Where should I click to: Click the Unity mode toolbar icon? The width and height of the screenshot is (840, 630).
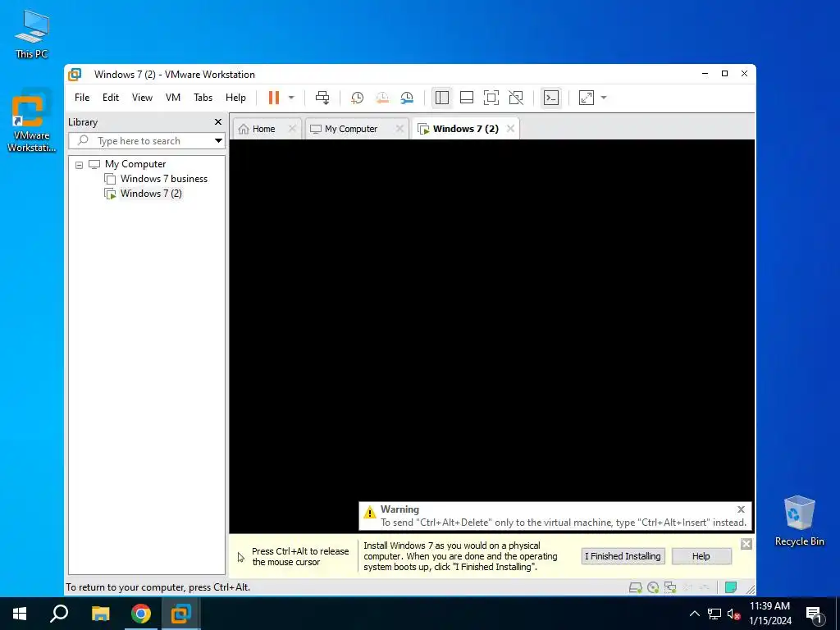(516, 98)
